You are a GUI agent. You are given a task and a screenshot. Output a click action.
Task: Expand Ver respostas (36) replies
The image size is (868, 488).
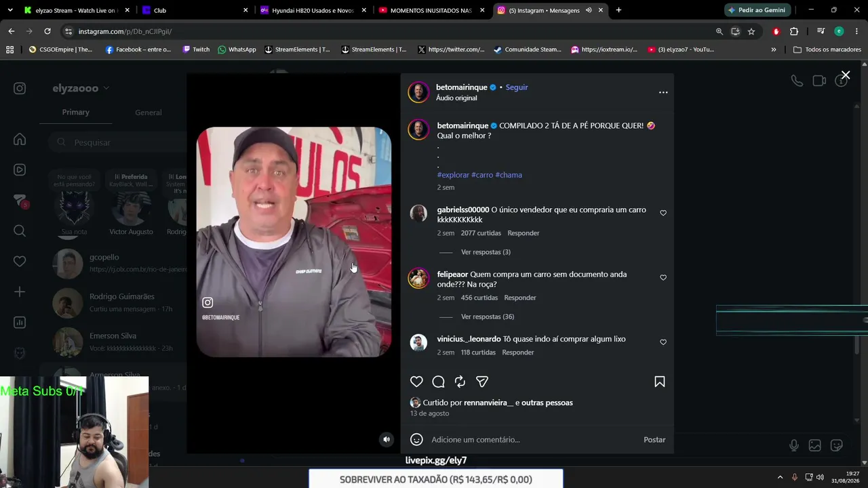[488, 317]
